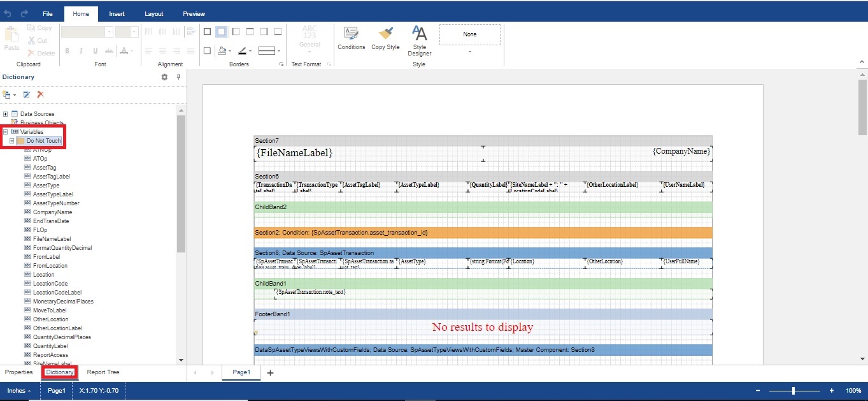The image size is (868, 401).
Task: Toggle the pin on Dictionary panel
Action: (178, 77)
